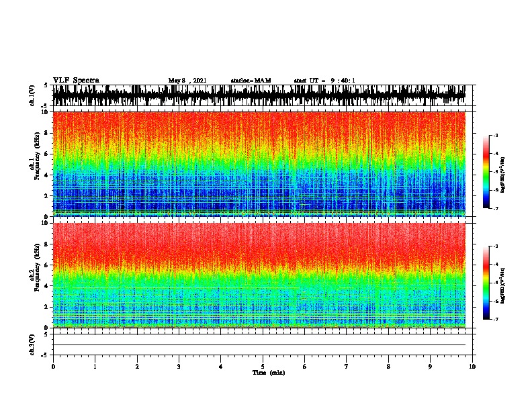Click the time axis tick label 4
The height and width of the screenshot is (411, 532).
(x=221, y=367)
